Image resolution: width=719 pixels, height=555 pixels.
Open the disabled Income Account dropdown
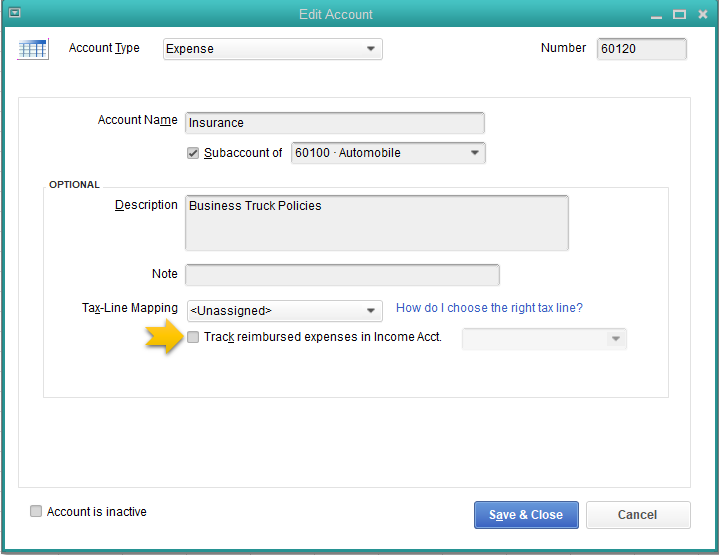point(616,339)
